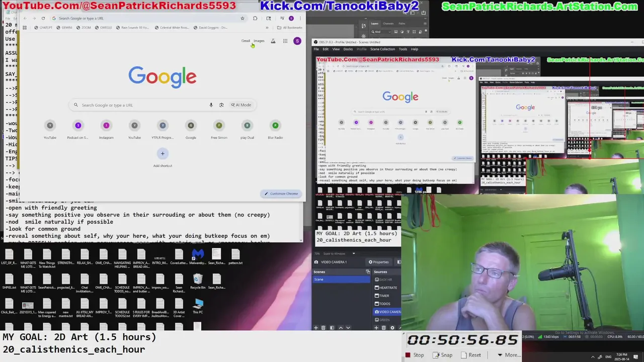Open the OBS Scene Collection menu
The image size is (644, 362).
pos(382,49)
